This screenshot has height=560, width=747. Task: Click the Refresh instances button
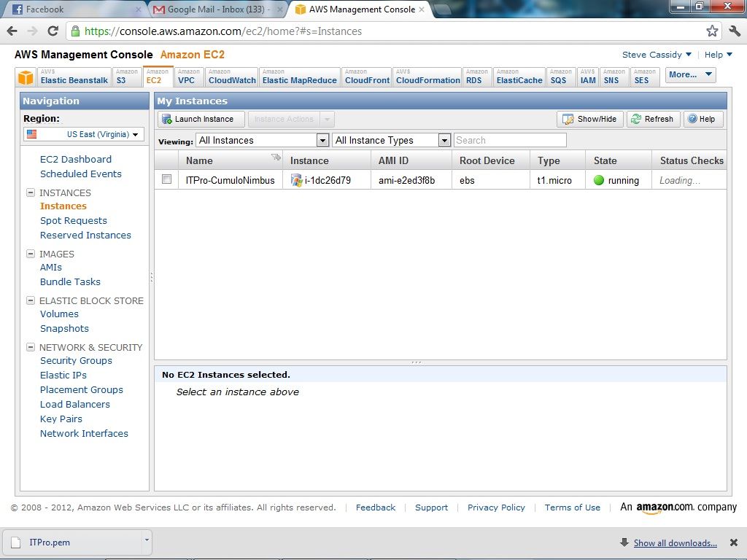[653, 119]
